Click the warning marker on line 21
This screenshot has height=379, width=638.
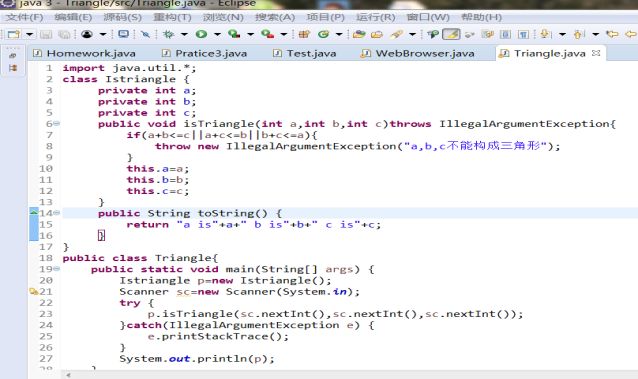(x=34, y=291)
